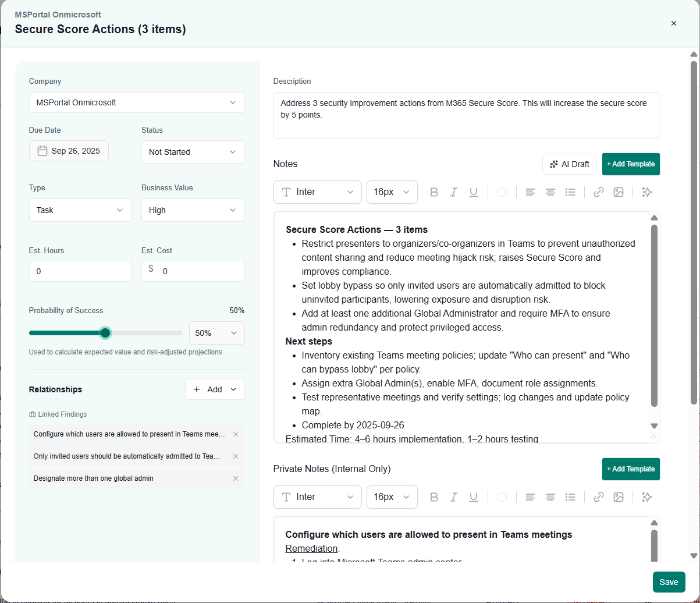Save the plan item

click(x=669, y=582)
